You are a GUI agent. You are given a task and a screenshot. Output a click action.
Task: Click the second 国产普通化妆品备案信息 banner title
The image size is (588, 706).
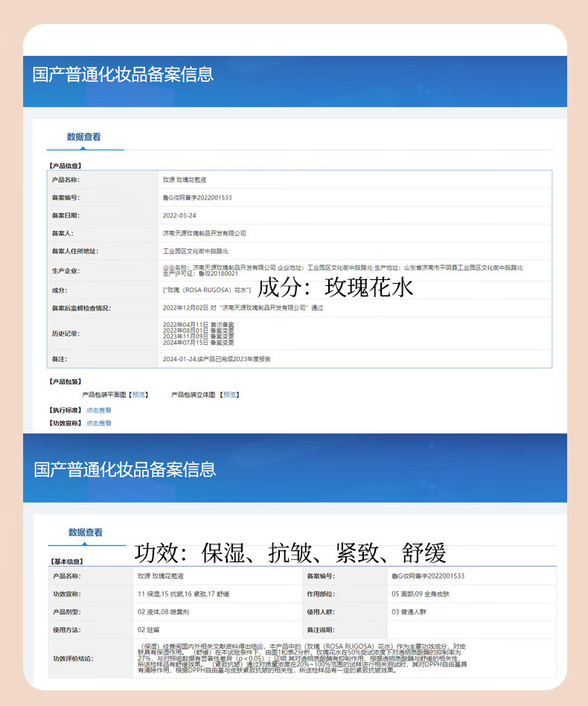click(x=125, y=469)
